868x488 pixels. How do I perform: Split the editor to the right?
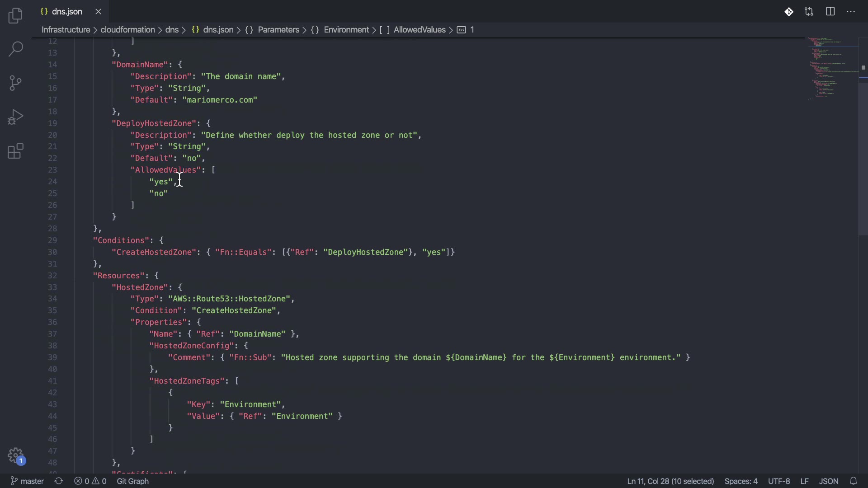[x=830, y=12]
